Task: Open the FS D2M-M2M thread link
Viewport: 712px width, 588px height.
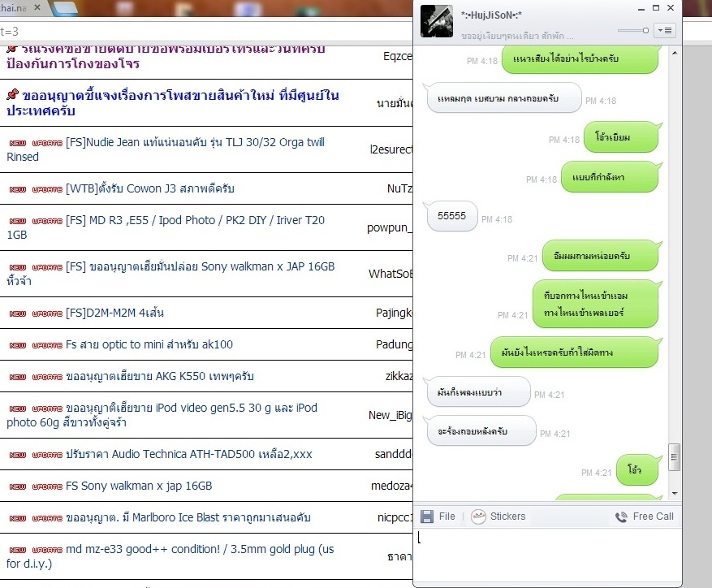Action: pyautogui.click(x=114, y=313)
